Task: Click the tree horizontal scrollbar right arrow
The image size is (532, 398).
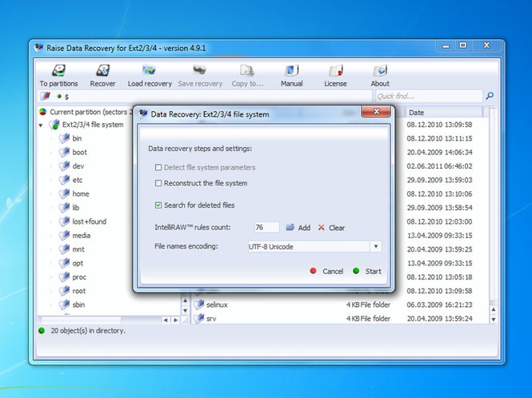Action: pyautogui.click(x=175, y=320)
